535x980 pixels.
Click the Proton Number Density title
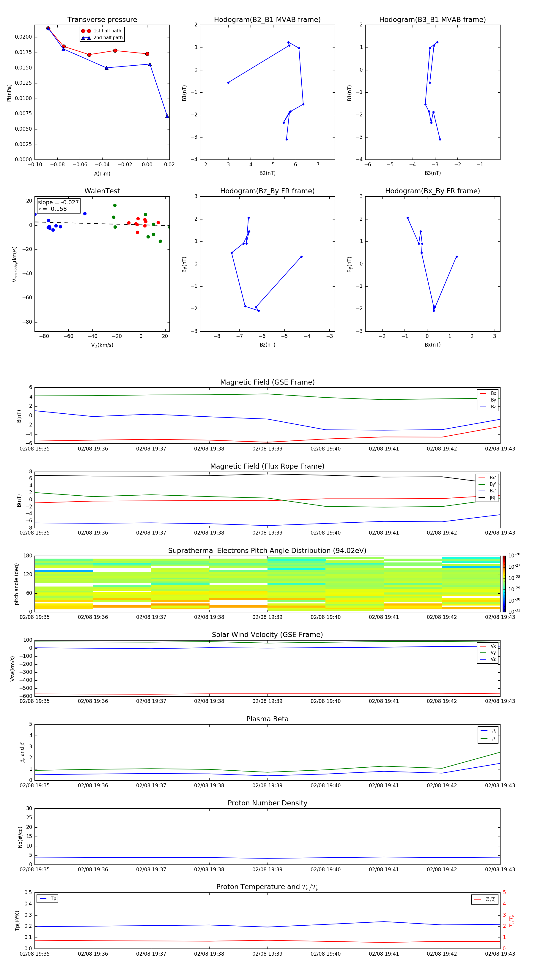click(x=267, y=803)
